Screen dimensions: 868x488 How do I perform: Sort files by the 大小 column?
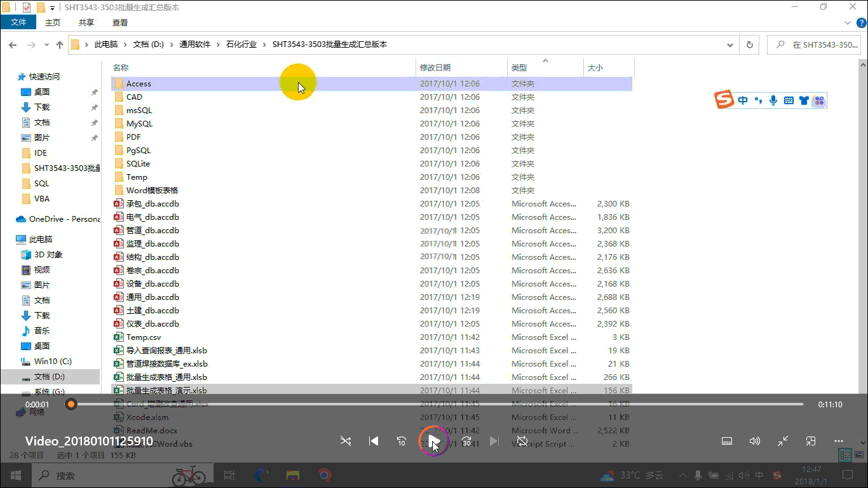(609, 67)
